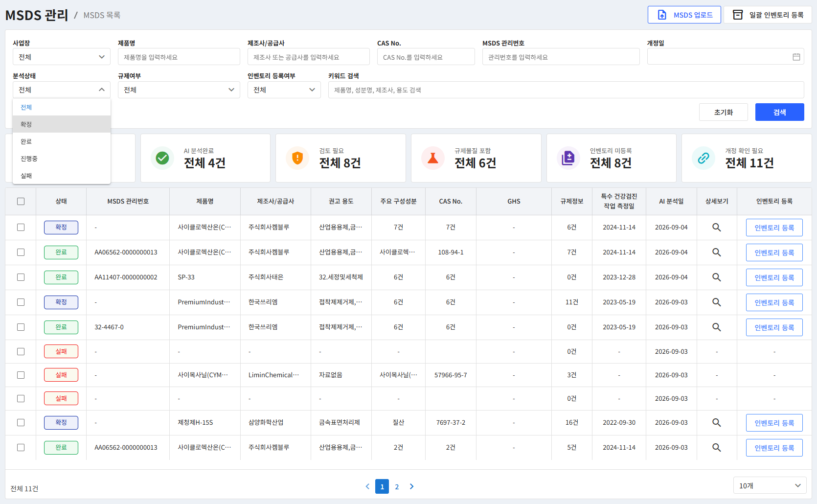Image resolution: width=817 pixels, height=504 pixels.
Task: Toggle the select-all checkbox in table header
Action: point(21,201)
